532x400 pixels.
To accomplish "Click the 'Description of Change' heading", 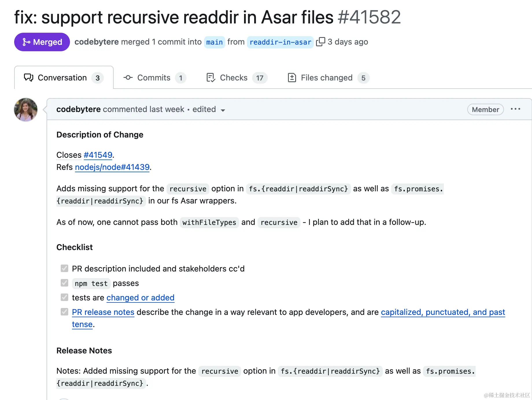I will tap(100, 135).
